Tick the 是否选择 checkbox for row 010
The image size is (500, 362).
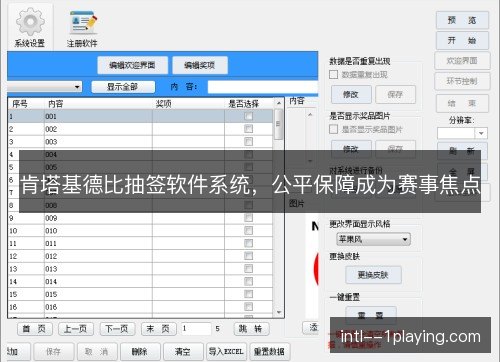[248, 230]
